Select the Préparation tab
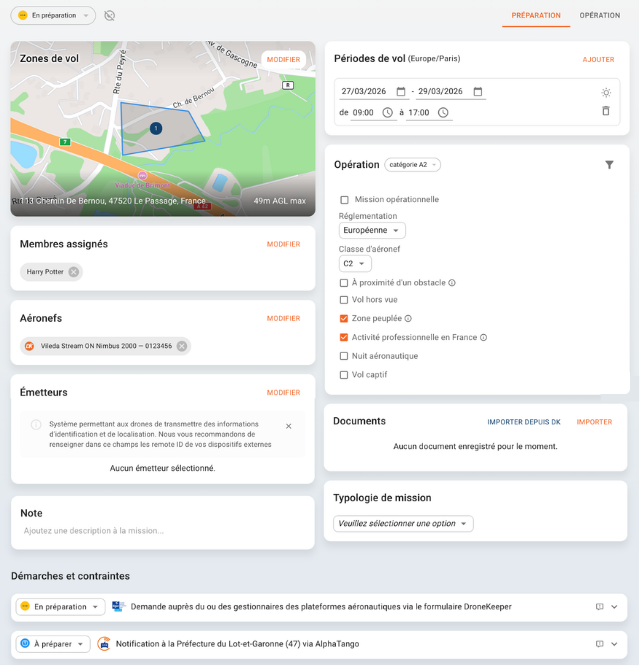This screenshot has height=666, width=640. 535,16
